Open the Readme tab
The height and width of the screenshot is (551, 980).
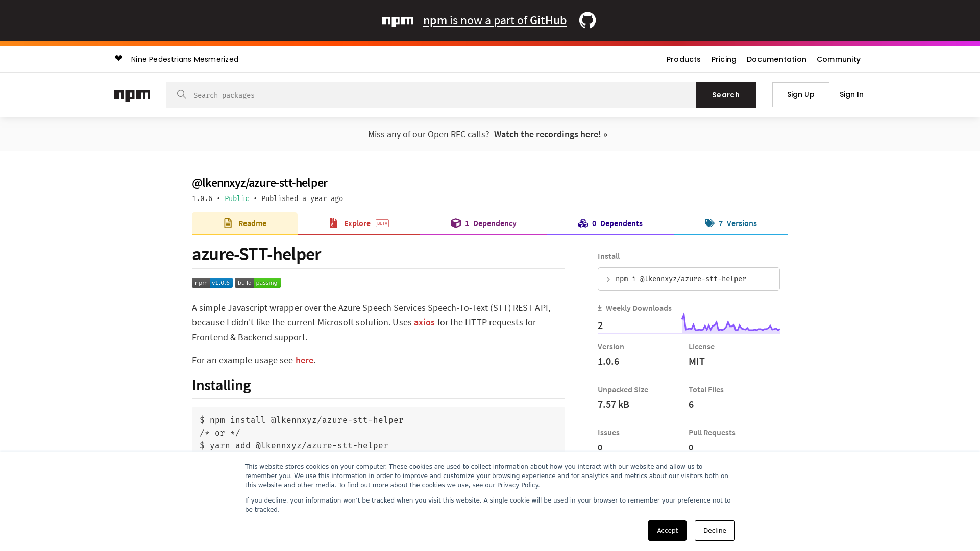[x=244, y=223]
